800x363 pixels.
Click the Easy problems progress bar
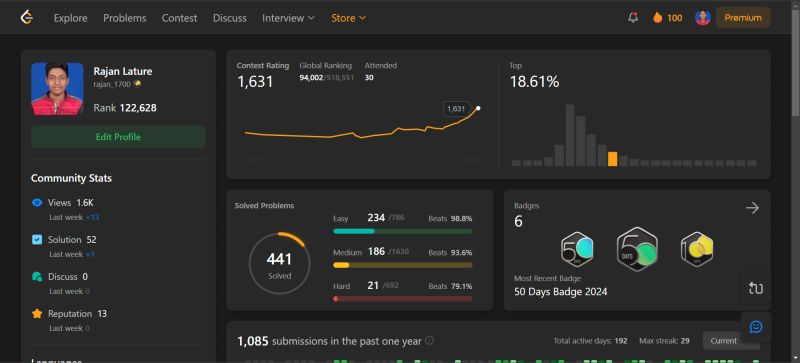coord(403,231)
